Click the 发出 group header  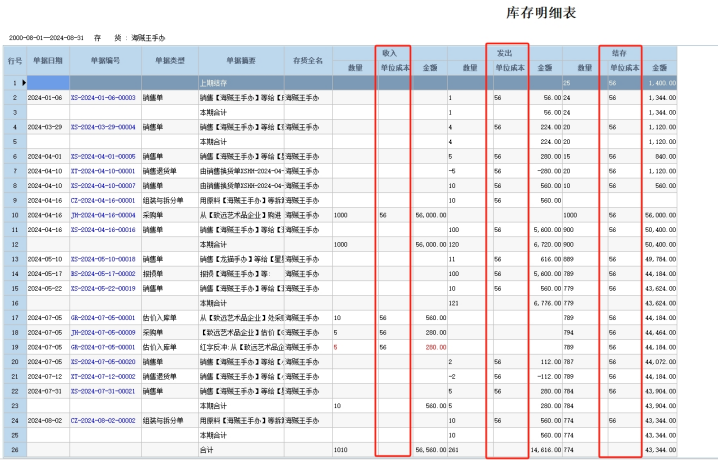tap(505, 53)
